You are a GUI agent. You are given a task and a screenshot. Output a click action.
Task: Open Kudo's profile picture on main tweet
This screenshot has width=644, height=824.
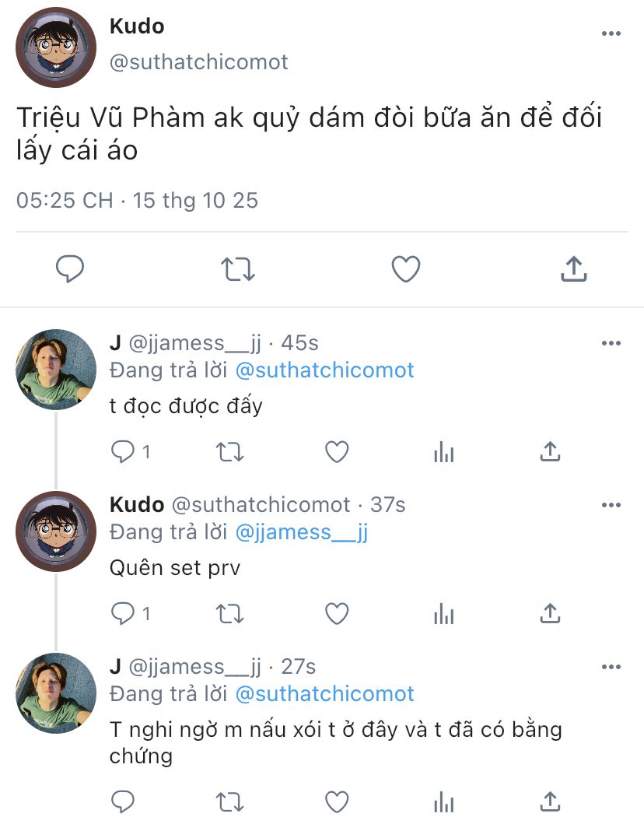coord(56,48)
